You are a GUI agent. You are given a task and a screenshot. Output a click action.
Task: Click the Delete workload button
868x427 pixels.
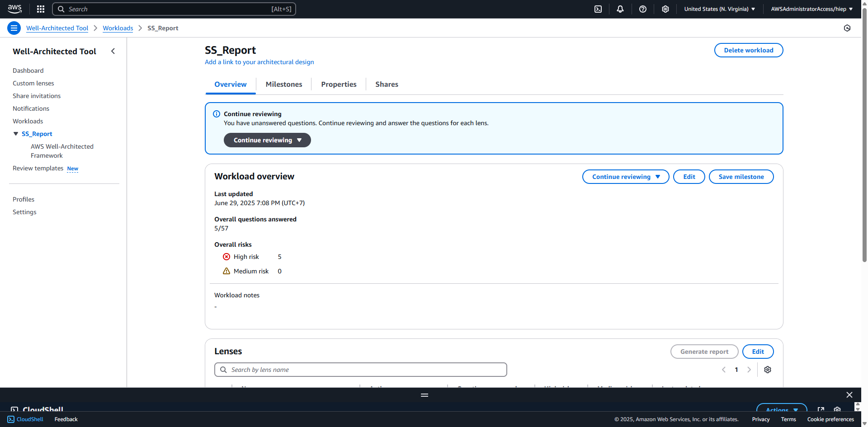pyautogui.click(x=748, y=50)
